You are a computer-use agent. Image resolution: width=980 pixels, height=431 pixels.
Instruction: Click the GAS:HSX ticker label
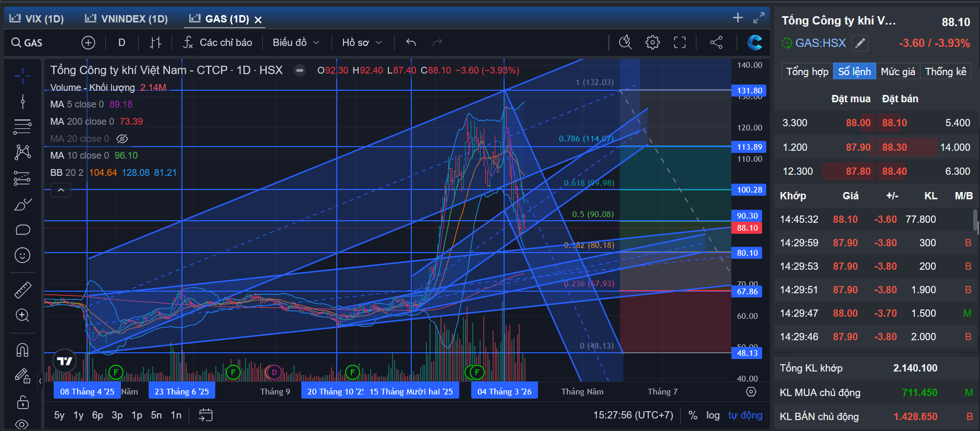coord(820,43)
